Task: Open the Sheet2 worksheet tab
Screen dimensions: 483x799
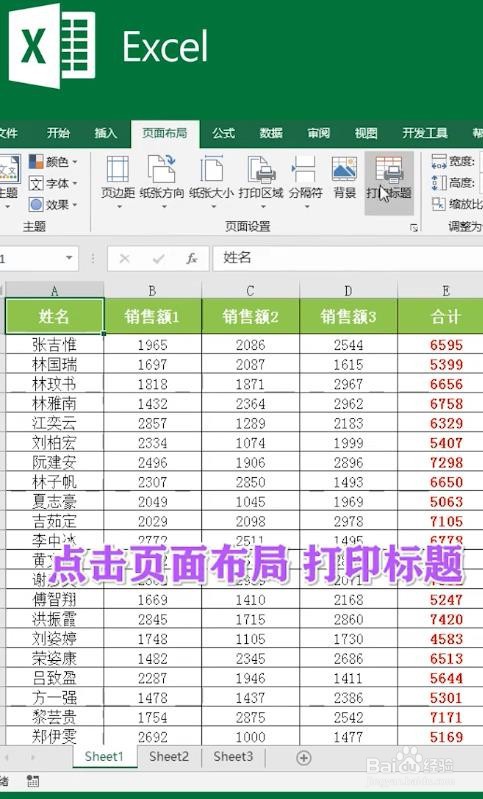Action: pyautogui.click(x=169, y=757)
